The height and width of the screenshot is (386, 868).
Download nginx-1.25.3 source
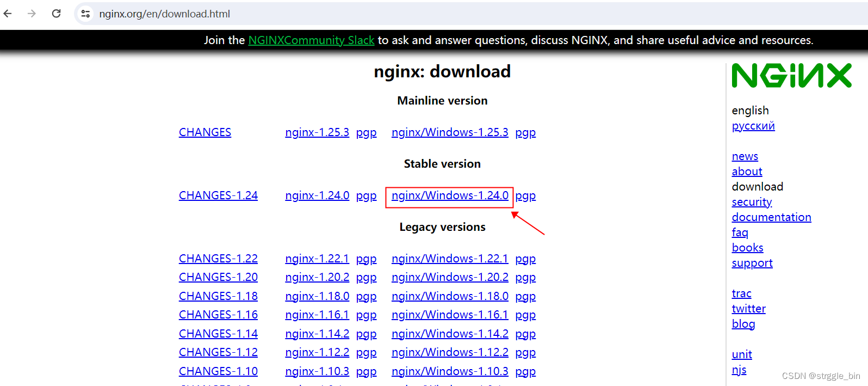[317, 132]
